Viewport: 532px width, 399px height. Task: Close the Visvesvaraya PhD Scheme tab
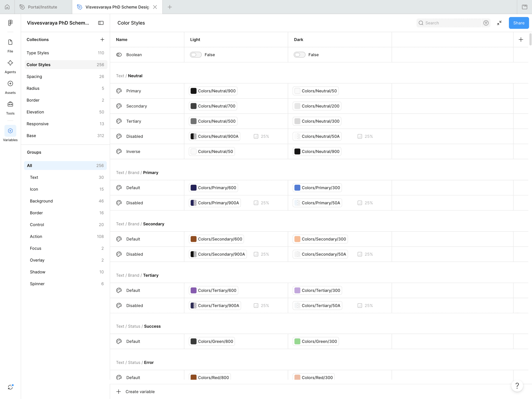tap(155, 7)
